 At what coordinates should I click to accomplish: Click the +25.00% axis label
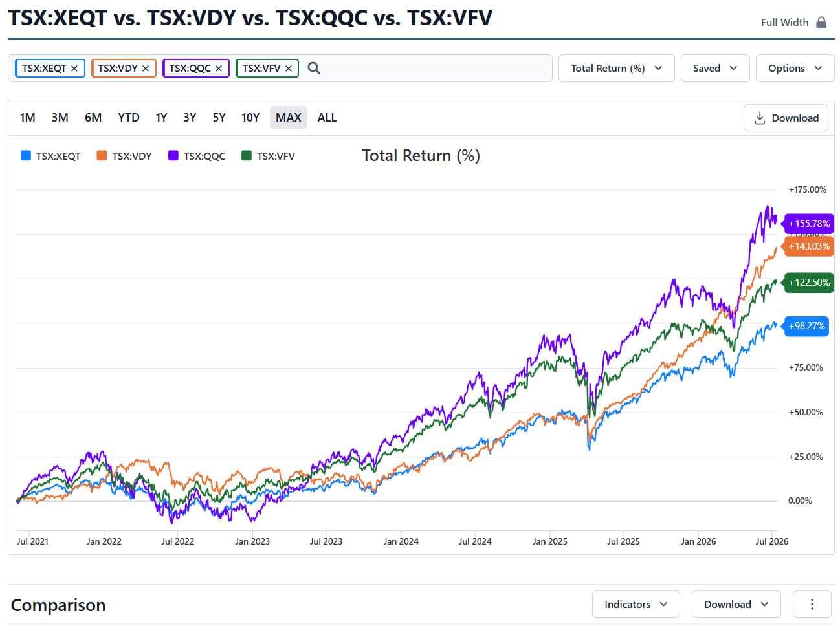806,457
